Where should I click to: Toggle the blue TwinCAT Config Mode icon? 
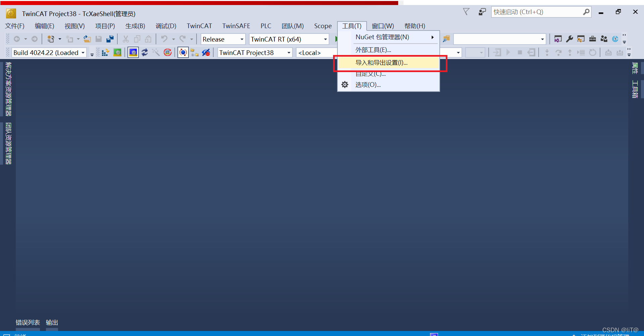(x=133, y=53)
